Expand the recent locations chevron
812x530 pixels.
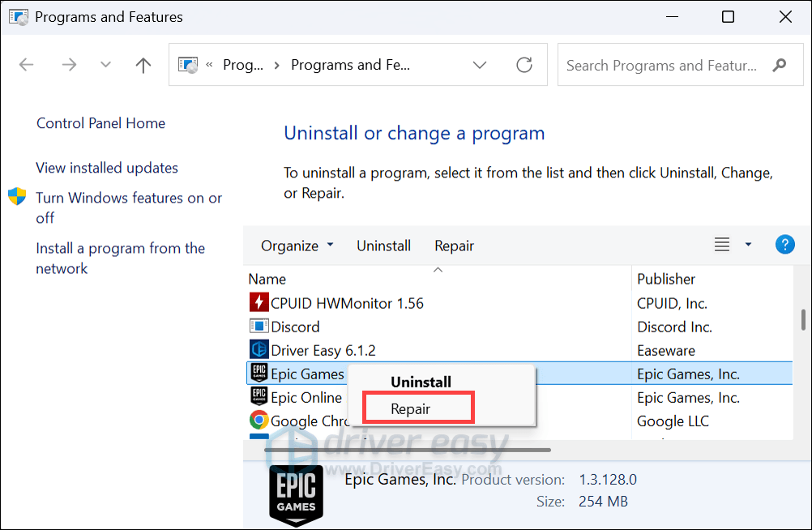[x=105, y=66]
